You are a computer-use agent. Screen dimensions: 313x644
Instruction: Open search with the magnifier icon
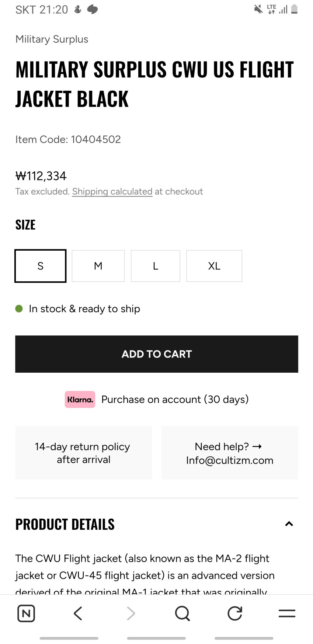point(182,613)
